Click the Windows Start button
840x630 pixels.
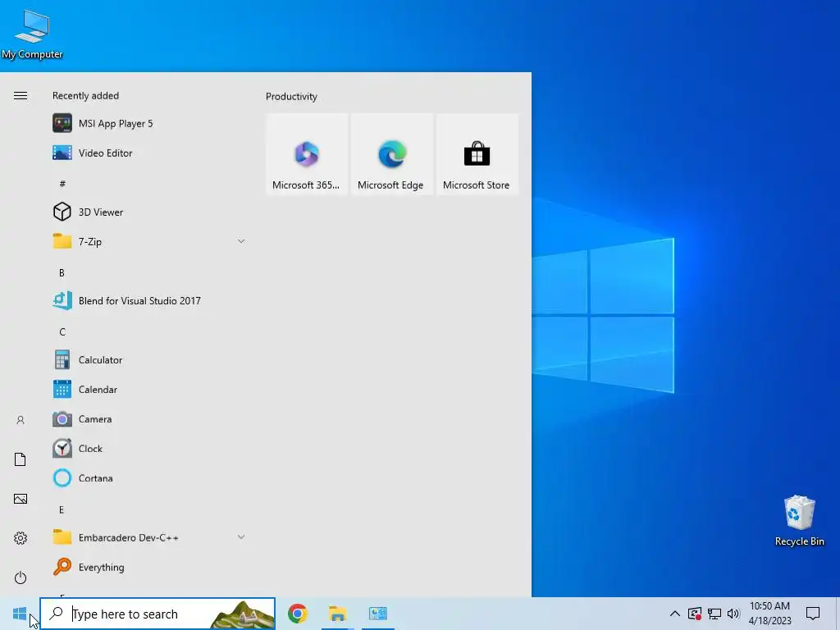point(20,614)
